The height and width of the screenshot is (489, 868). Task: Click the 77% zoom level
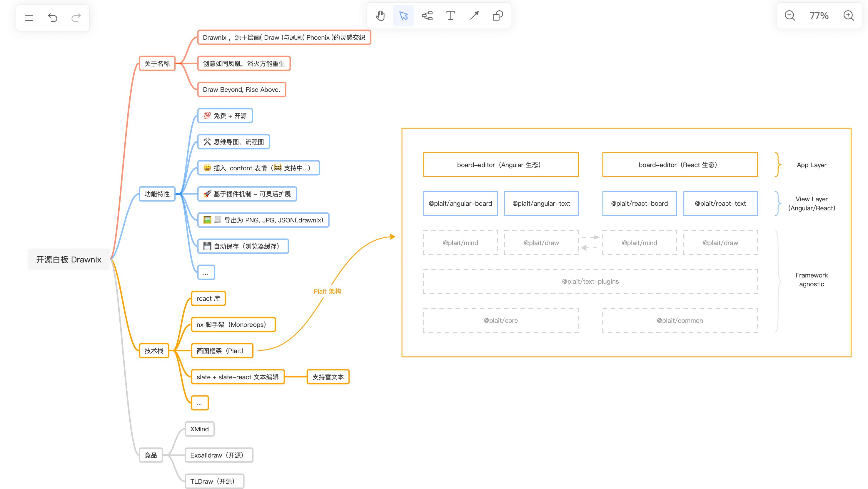(x=819, y=16)
